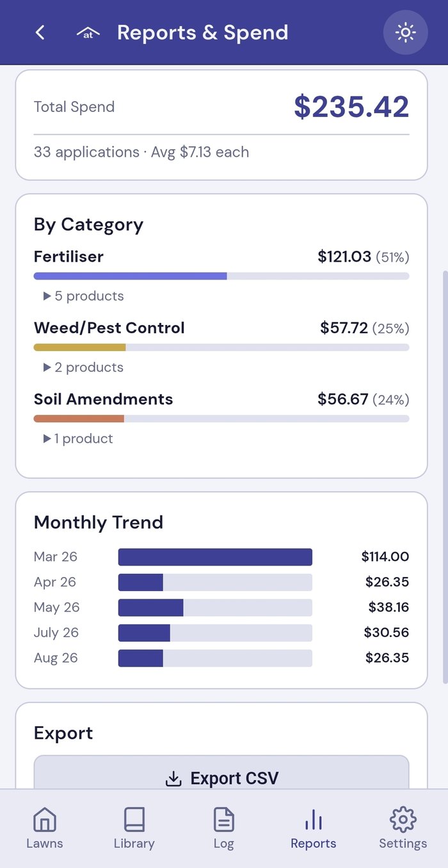Click the Fertiliser progress bar
The height and width of the screenshot is (868, 448).
(221, 276)
